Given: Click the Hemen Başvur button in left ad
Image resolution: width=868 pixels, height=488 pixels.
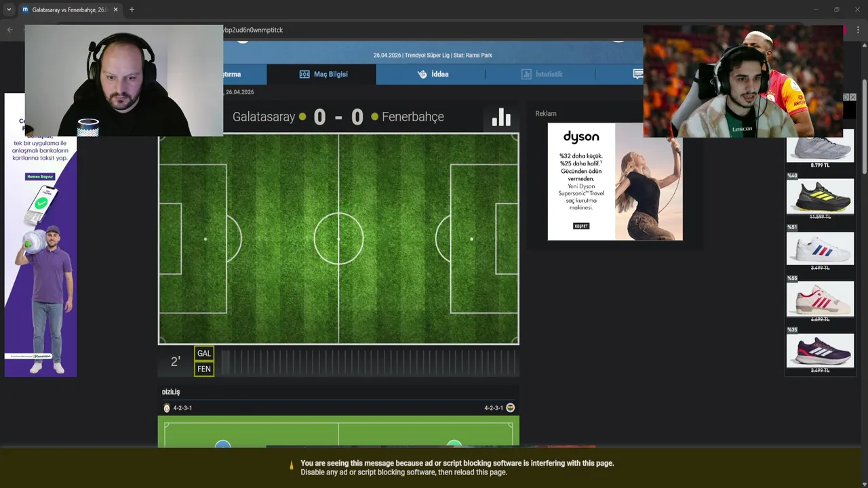Looking at the screenshot, I should point(39,177).
